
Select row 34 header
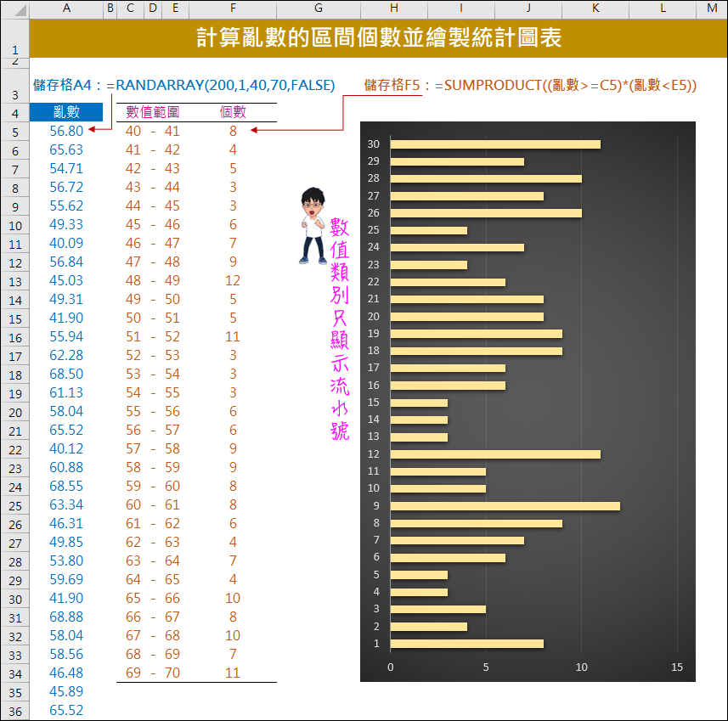click(x=14, y=674)
